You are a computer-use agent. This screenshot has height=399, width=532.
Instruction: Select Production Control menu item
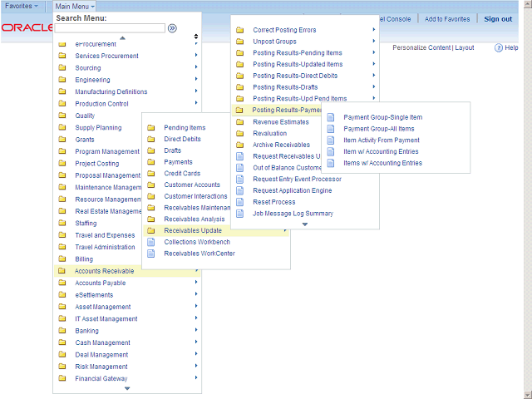pyautogui.click(x=101, y=104)
